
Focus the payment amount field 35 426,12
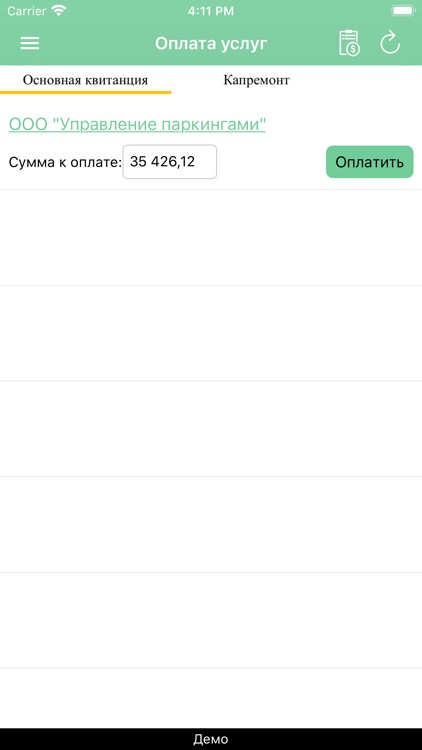click(x=170, y=162)
